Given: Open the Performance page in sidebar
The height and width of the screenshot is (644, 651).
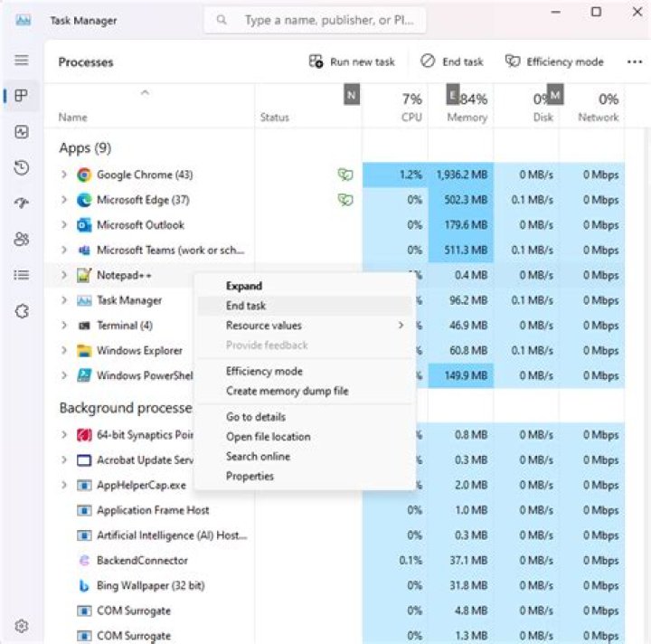Looking at the screenshot, I should click(x=22, y=132).
